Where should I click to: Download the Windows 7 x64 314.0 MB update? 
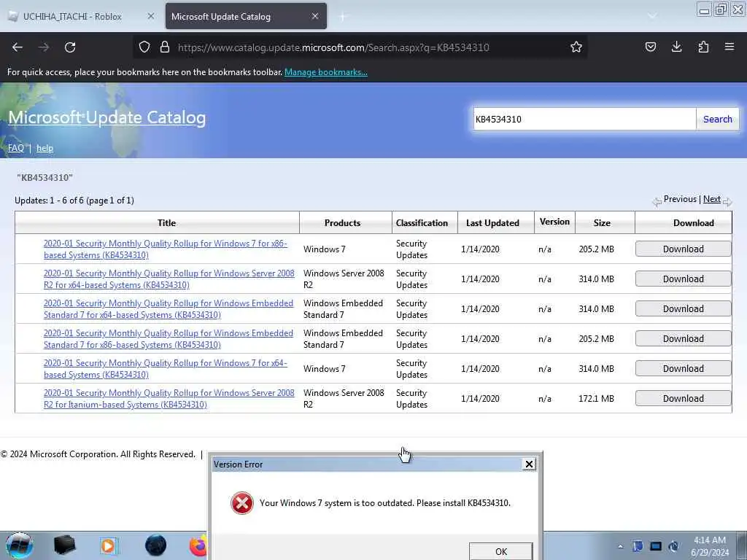click(x=683, y=368)
